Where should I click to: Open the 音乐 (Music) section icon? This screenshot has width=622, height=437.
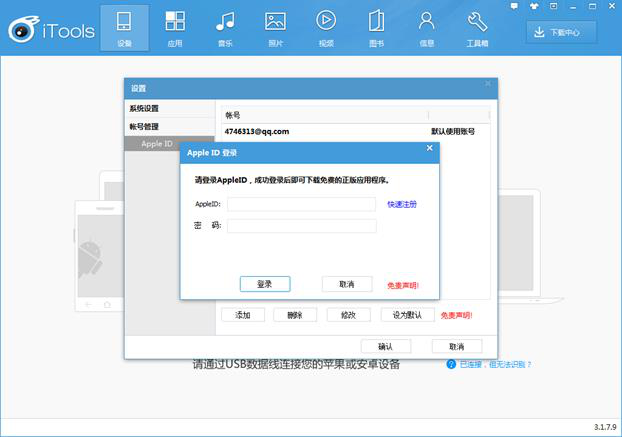225,21
